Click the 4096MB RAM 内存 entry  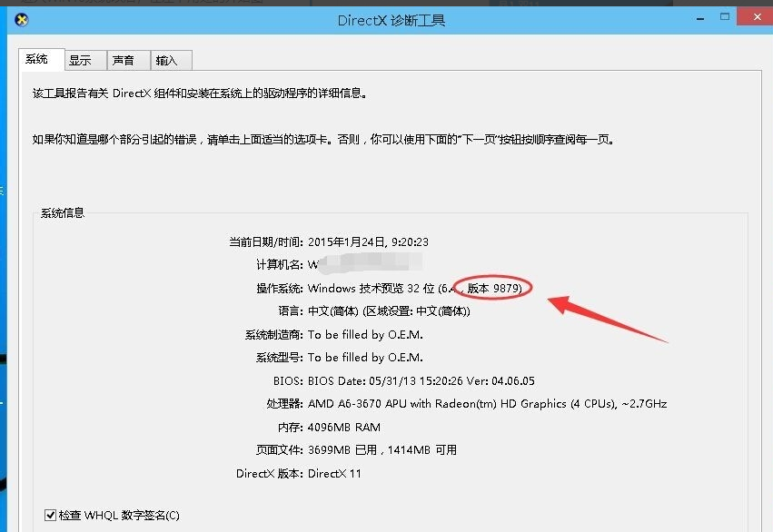click(345, 427)
